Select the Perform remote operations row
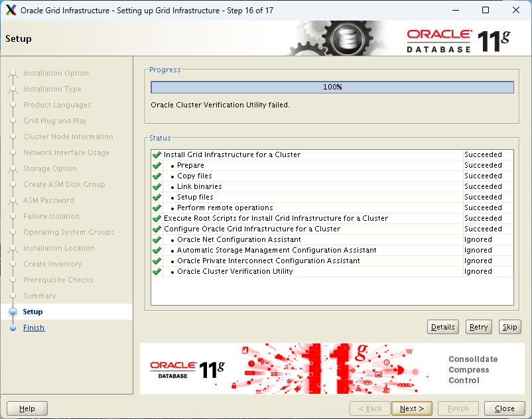The width and height of the screenshot is (532, 419). point(332,208)
